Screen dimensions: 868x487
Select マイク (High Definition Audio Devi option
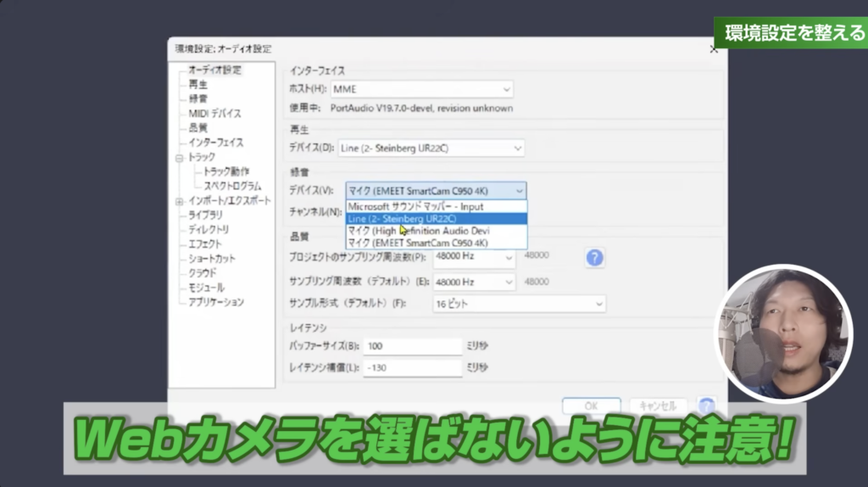pyautogui.click(x=436, y=231)
